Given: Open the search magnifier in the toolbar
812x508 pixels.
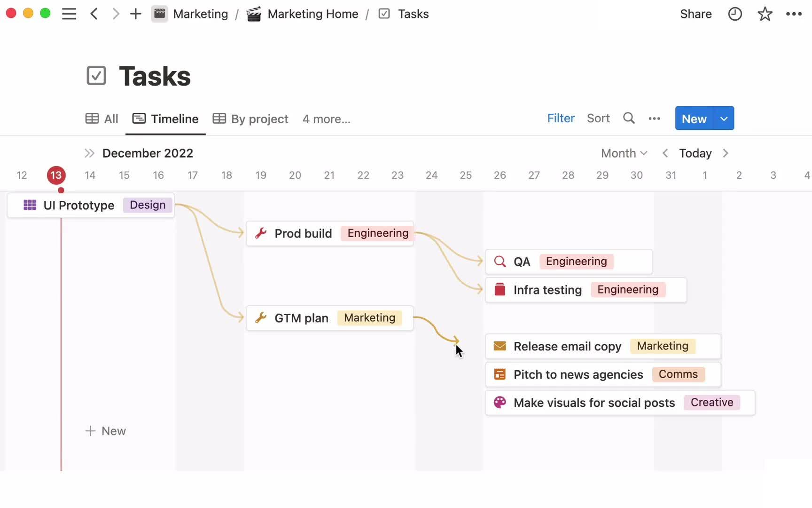Looking at the screenshot, I should coord(629,119).
